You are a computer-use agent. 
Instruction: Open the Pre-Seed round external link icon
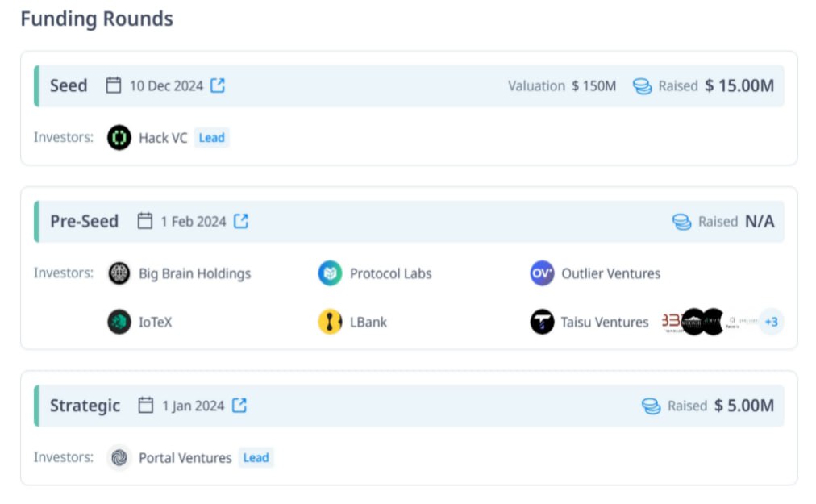coord(241,221)
